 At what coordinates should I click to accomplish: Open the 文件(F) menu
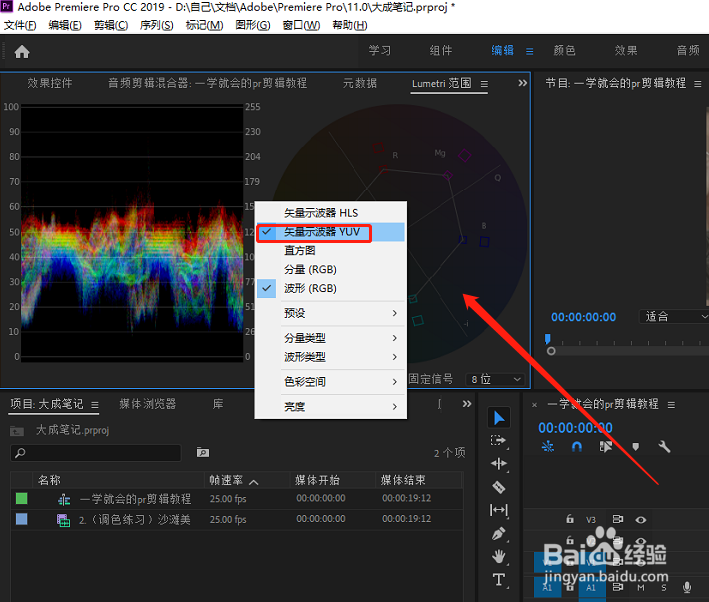click(20, 25)
